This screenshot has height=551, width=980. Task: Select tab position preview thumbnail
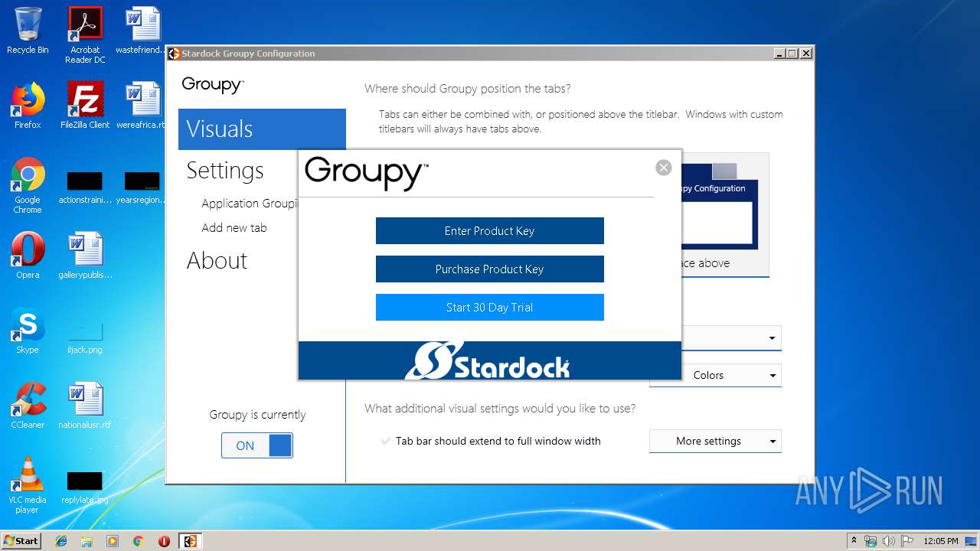(x=725, y=214)
